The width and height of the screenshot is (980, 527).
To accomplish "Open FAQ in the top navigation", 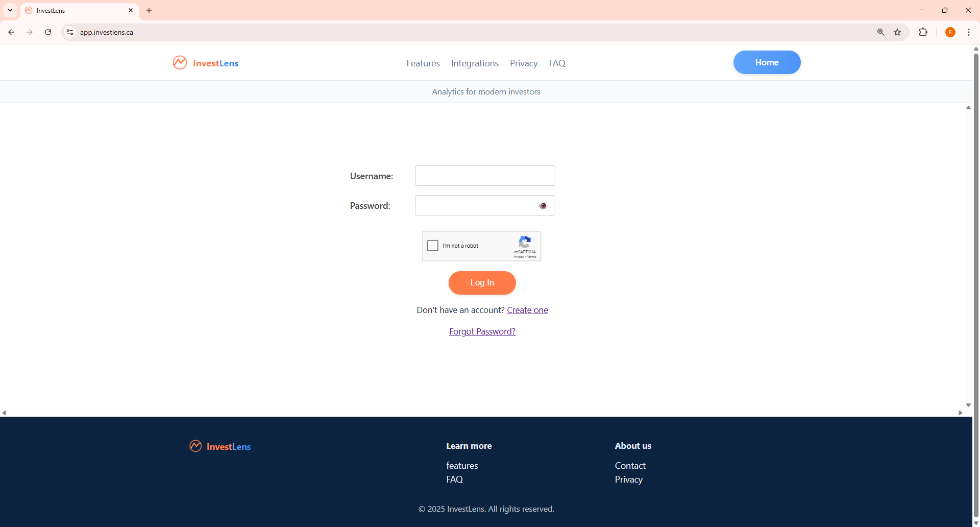I will pos(557,63).
